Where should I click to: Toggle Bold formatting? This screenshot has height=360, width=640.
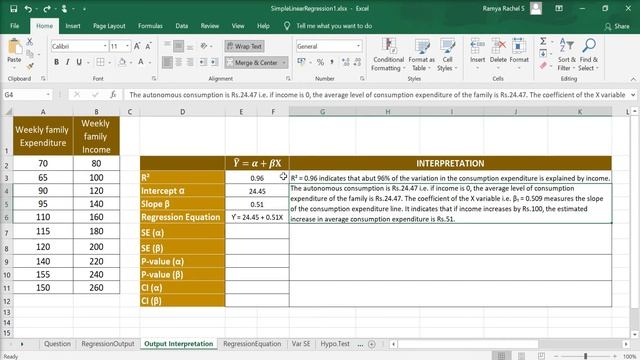56,62
